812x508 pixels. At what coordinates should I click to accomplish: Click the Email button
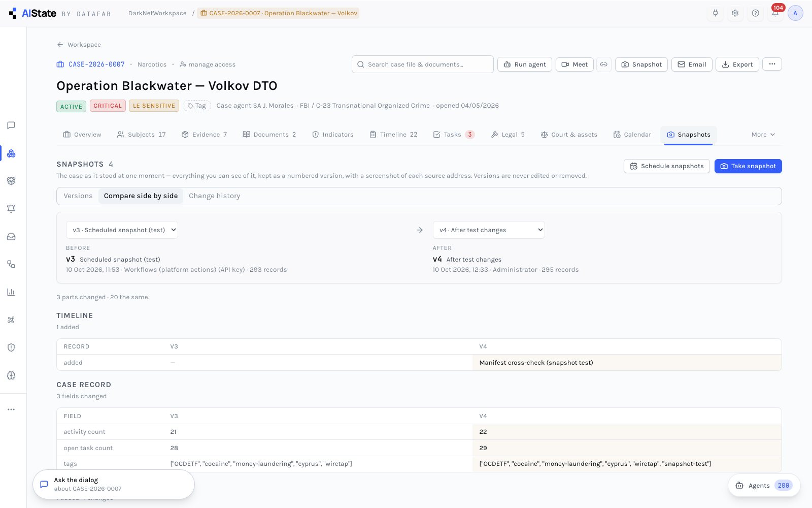click(692, 65)
